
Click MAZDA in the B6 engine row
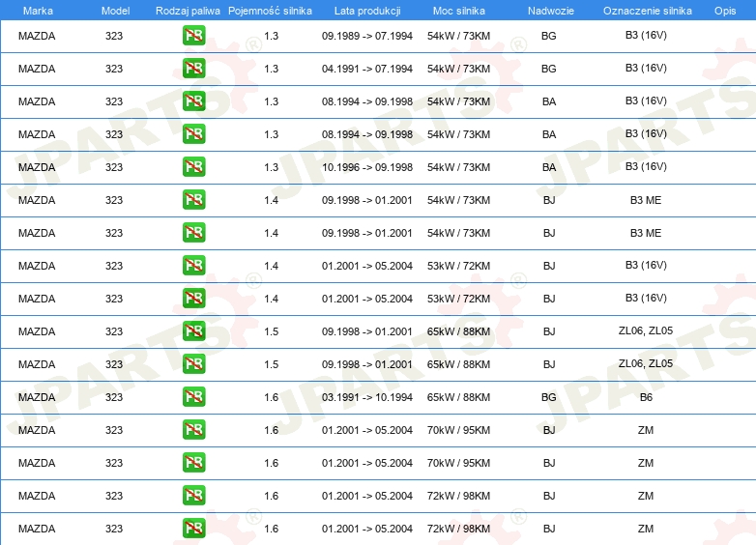(x=37, y=397)
